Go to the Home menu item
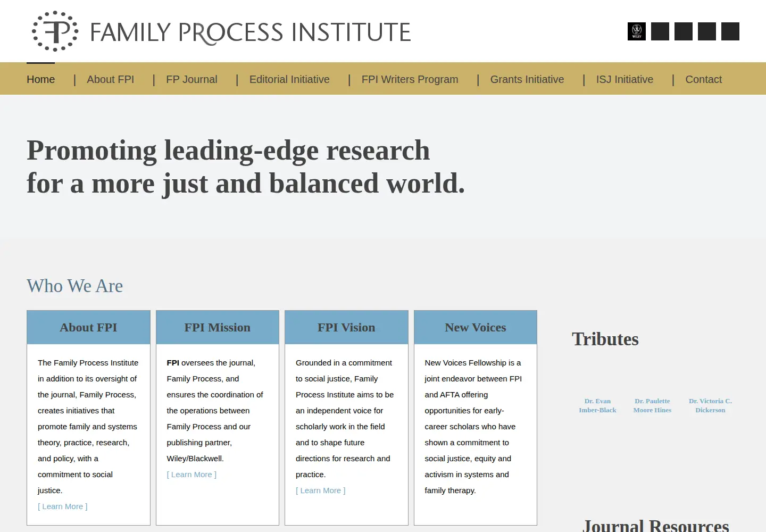Image resolution: width=766 pixels, height=532 pixels. point(41,79)
